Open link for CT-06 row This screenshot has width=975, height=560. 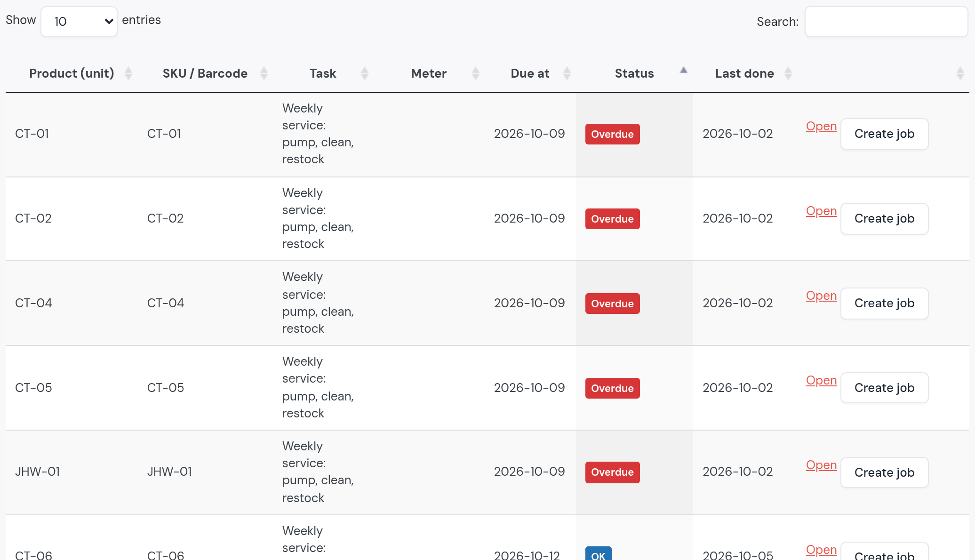821,550
